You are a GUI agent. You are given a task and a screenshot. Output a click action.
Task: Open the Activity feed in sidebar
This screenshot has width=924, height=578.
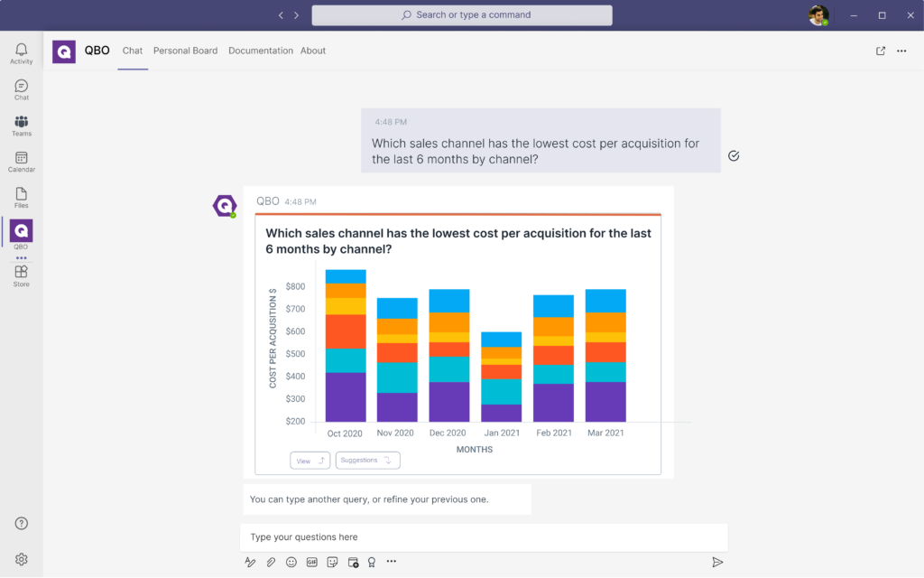(x=22, y=53)
